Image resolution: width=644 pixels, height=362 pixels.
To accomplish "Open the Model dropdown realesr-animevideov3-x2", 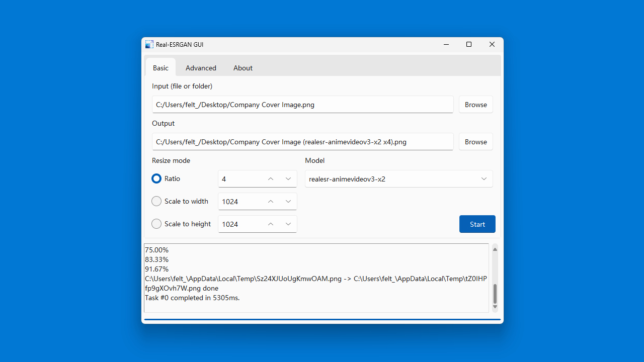I will coord(399,179).
